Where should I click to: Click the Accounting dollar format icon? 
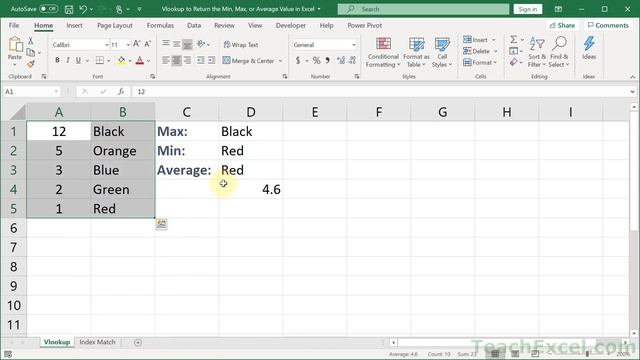click(x=298, y=60)
